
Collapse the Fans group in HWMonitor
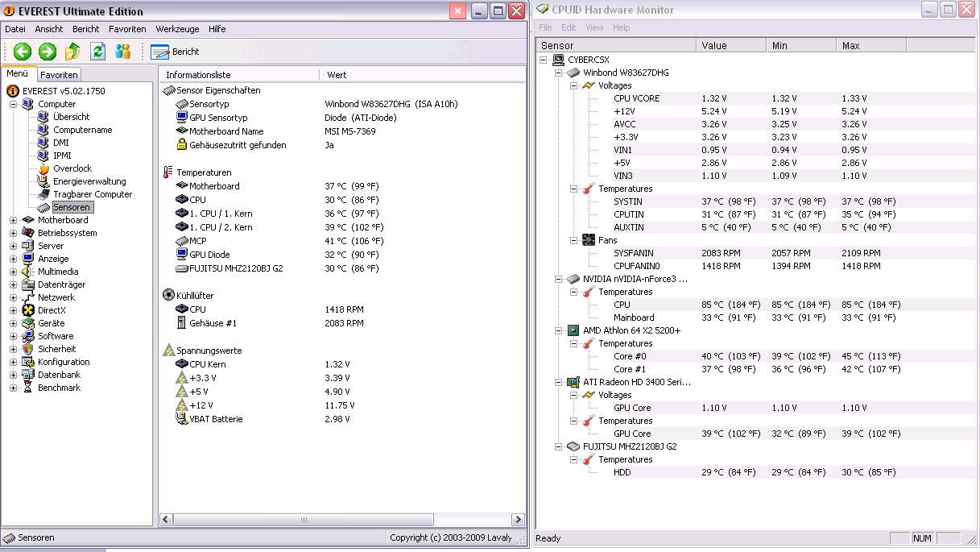574,240
